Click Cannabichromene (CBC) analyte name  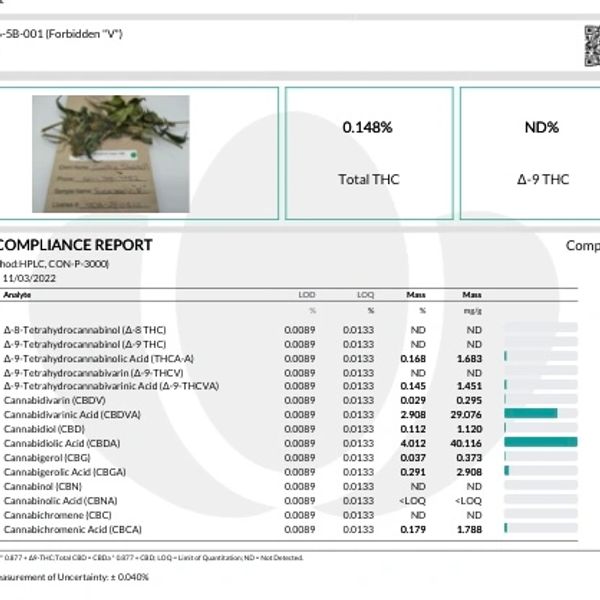pyautogui.click(x=57, y=515)
